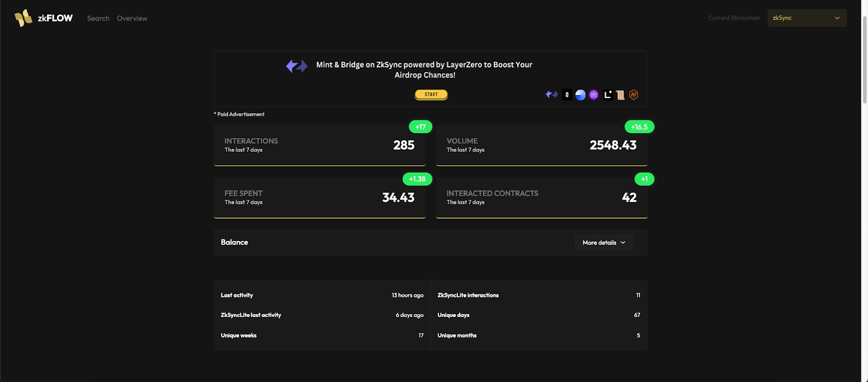Open the Search nav item

point(98,18)
